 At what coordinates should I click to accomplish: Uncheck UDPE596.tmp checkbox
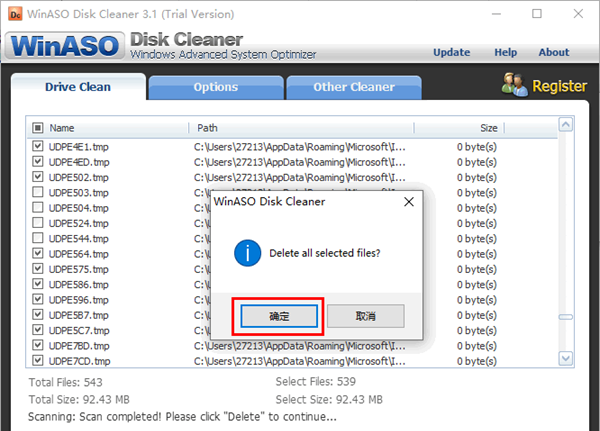(x=38, y=299)
